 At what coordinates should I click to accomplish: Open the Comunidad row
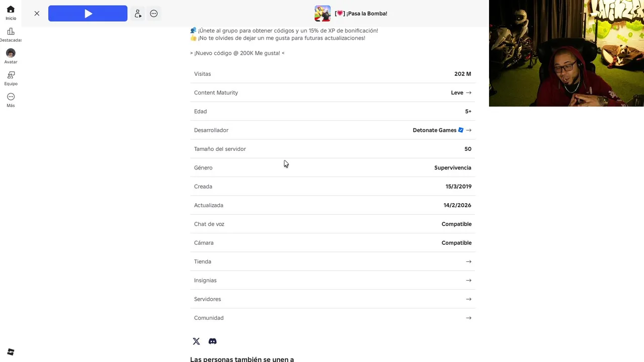(x=332, y=318)
